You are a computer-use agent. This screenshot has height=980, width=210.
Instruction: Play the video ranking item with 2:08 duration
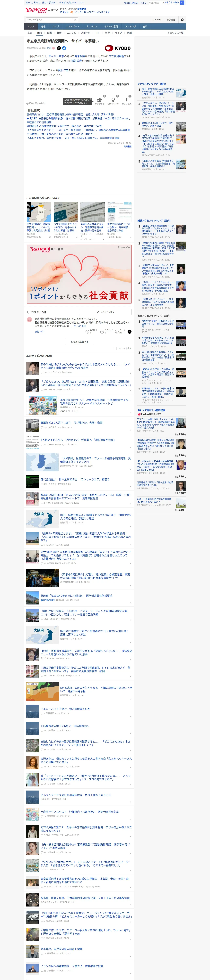pyautogui.click(x=181, y=325)
